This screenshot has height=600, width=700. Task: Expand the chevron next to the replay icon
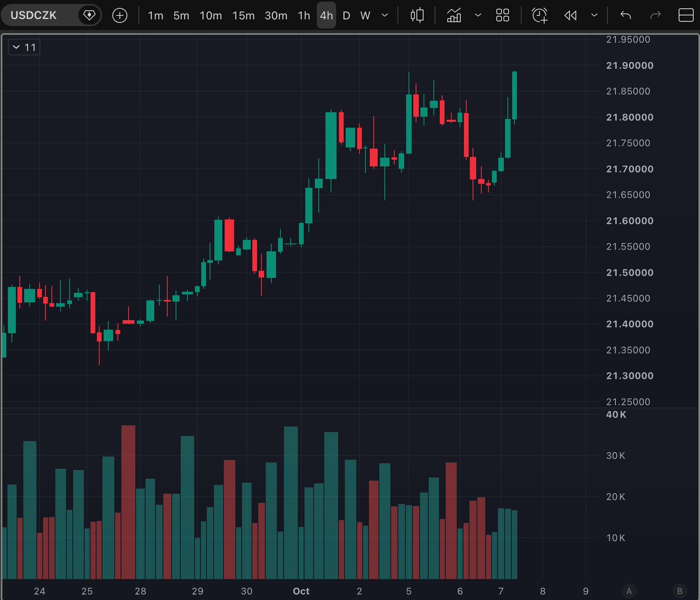tap(594, 16)
